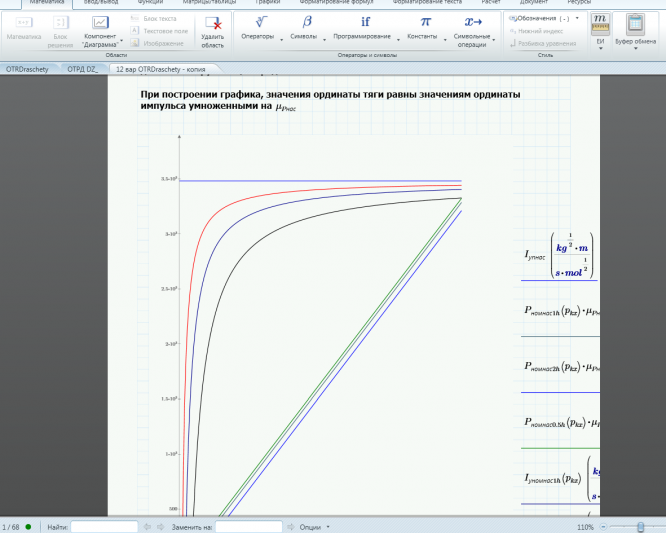Image resolution: width=666 pixels, height=533 pixels.
Task: Click the Delete Region (Удалить область) icon
Action: [212, 23]
